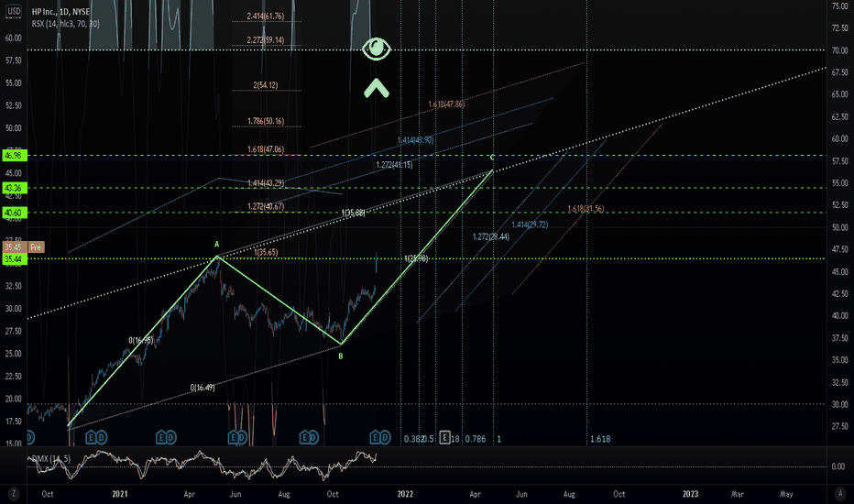Open the August 2021 earnings E marker
The height and width of the screenshot is (504, 854).
[x=304, y=437]
